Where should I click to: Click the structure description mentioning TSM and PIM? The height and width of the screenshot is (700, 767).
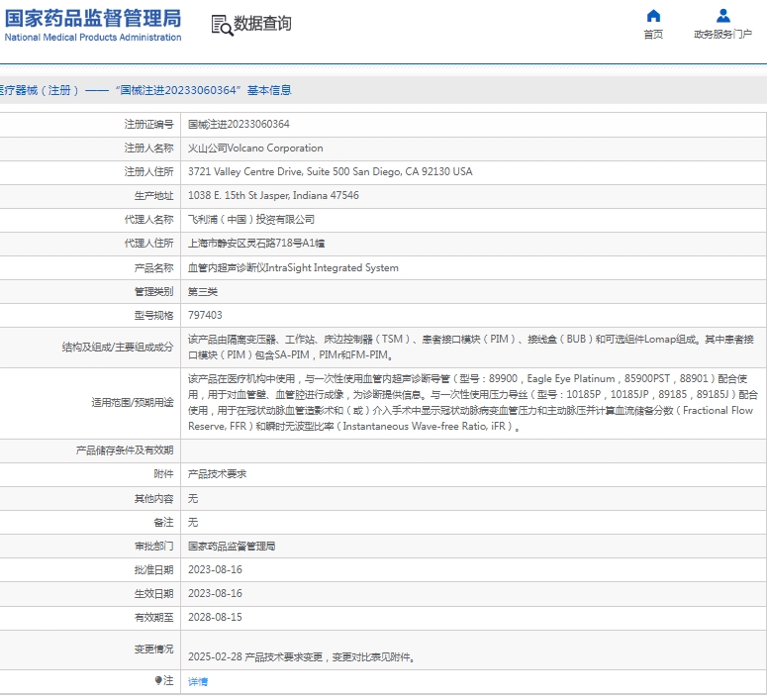471,348
